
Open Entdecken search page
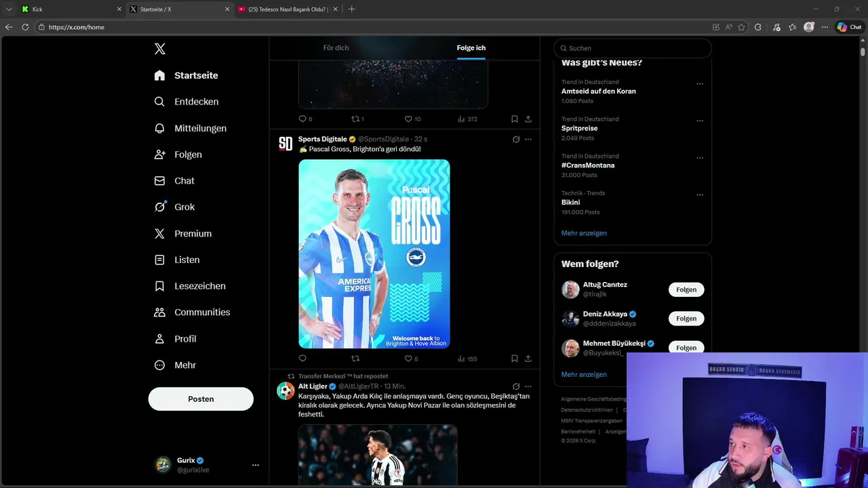(186, 102)
